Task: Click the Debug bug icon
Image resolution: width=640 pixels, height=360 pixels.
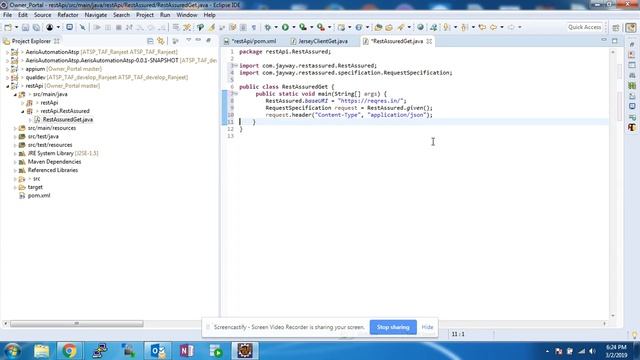Action: (267, 27)
